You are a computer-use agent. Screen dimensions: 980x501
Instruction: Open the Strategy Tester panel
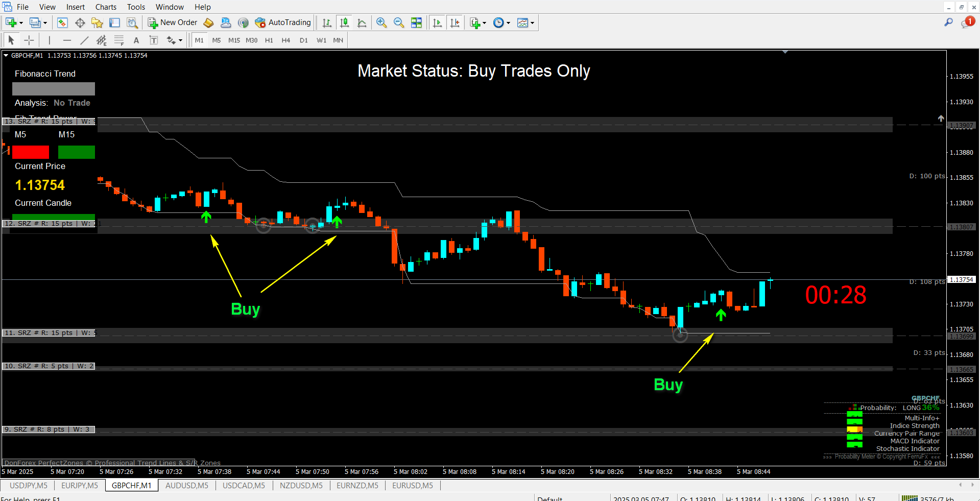click(x=132, y=22)
